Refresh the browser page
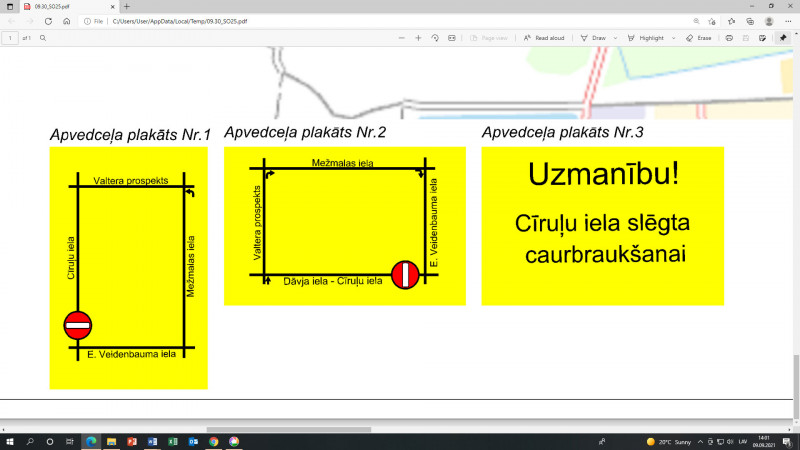This screenshot has width=800, height=450. (49, 20)
